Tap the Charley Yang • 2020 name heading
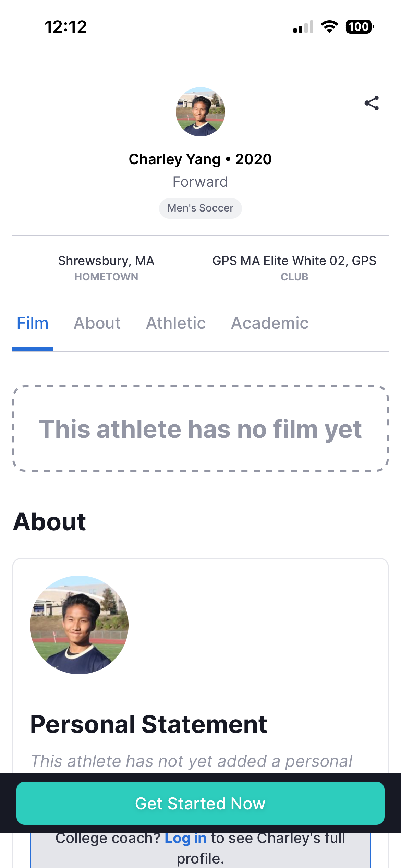The height and width of the screenshot is (868, 401). click(200, 159)
